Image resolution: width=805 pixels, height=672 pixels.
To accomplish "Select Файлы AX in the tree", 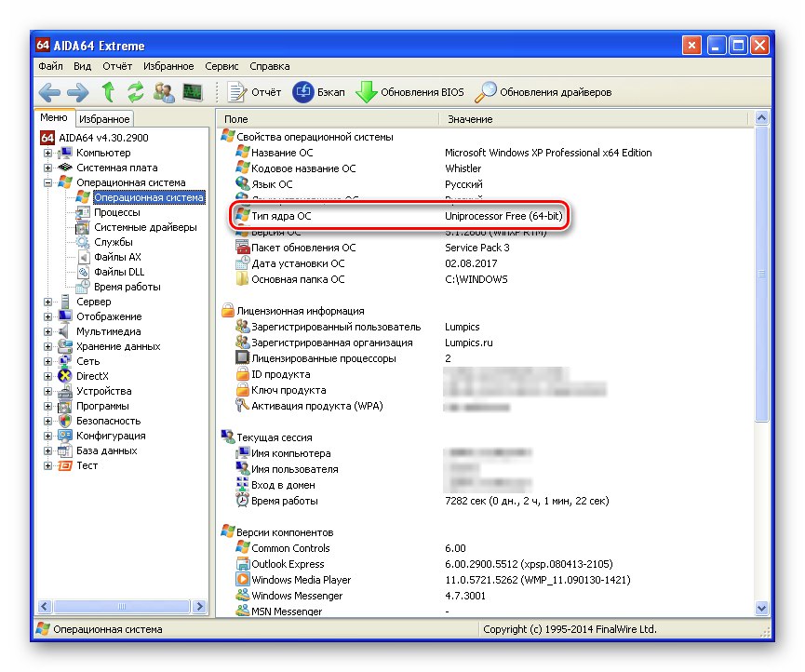I will [x=117, y=257].
